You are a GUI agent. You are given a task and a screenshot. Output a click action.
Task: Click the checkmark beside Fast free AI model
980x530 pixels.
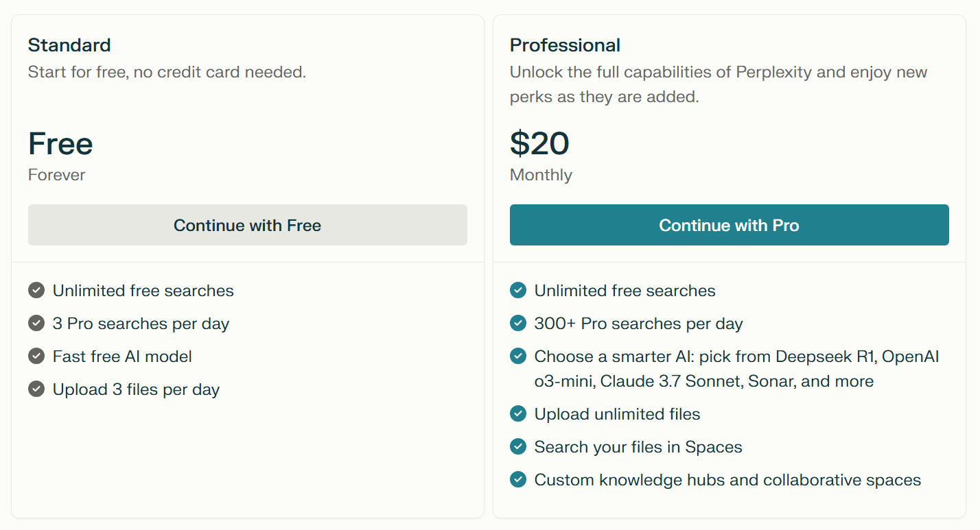tap(36, 356)
